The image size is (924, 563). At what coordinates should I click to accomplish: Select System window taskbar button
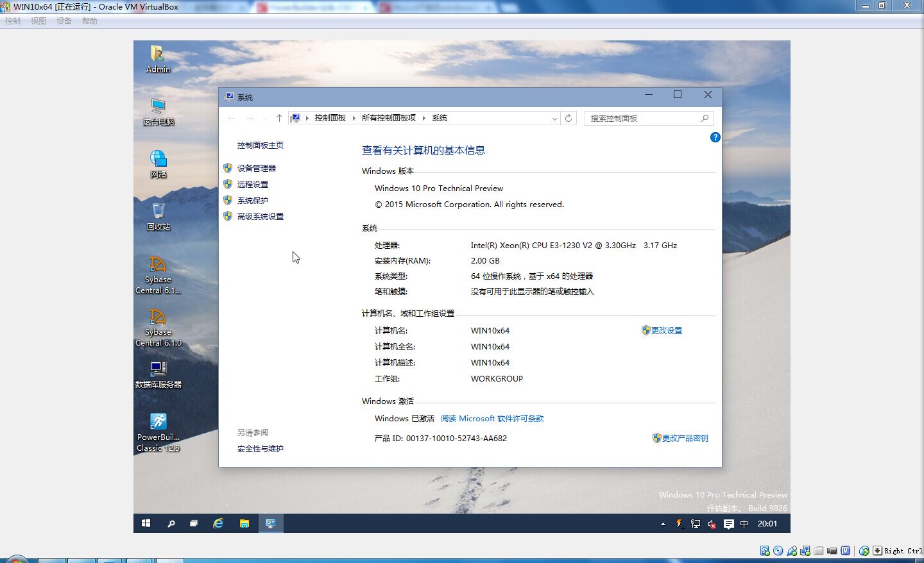point(271,523)
